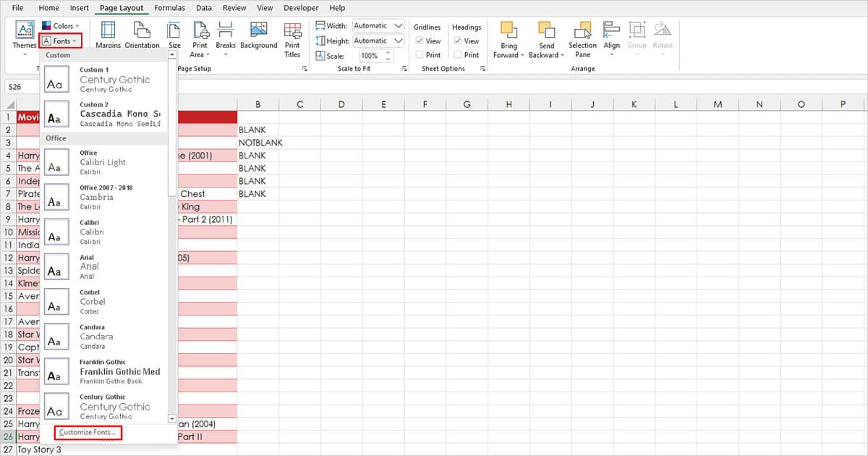The width and height of the screenshot is (868, 456).
Task: Open the Developer tab
Action: (x=300, y=8)
